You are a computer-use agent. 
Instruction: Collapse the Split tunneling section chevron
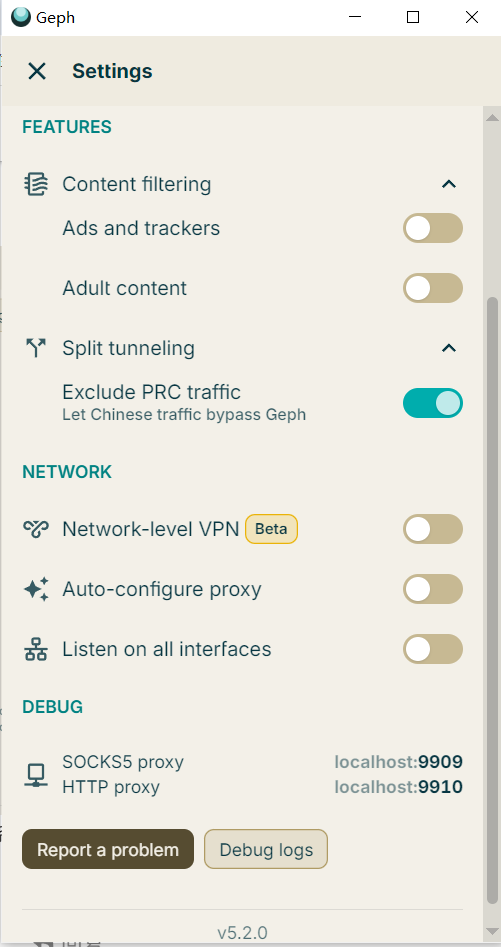(x=448, y=348)
